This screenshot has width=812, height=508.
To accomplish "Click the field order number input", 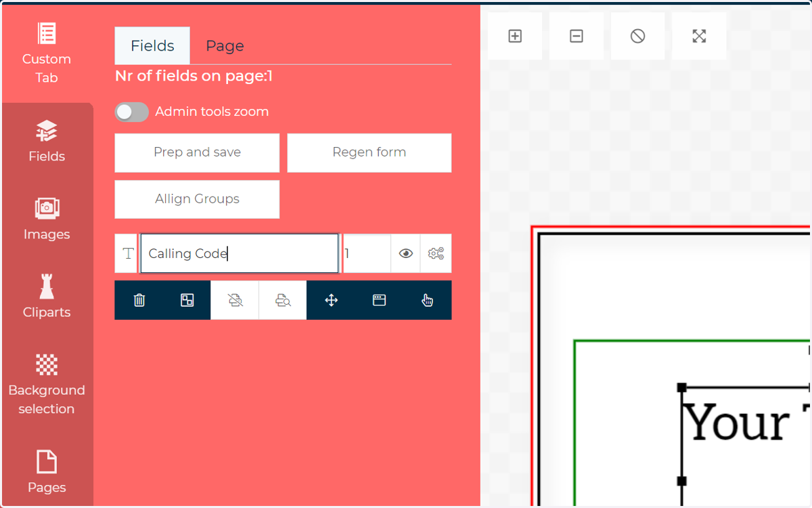I will pos(367,253).
